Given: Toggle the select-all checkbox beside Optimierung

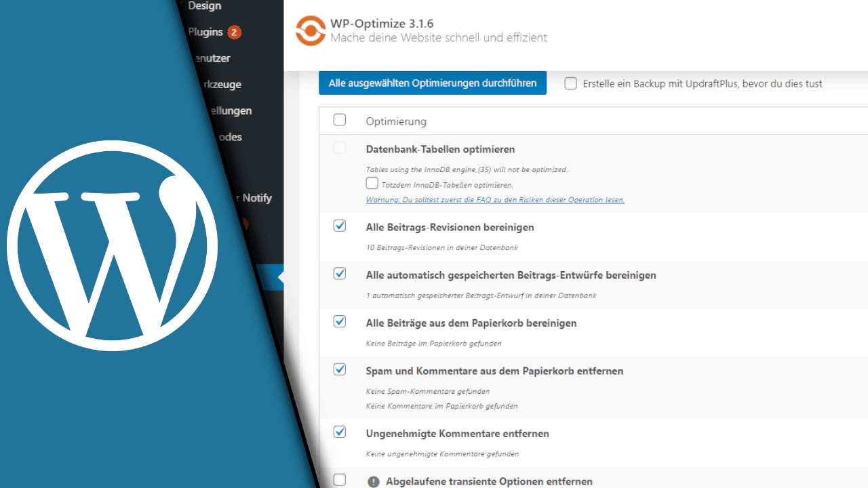Looking at the screenshot, I should (340, 120).
